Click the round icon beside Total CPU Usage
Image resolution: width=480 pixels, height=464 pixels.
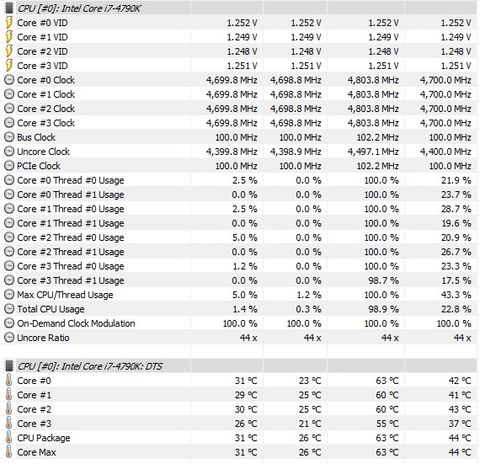[x=9, y=309]
